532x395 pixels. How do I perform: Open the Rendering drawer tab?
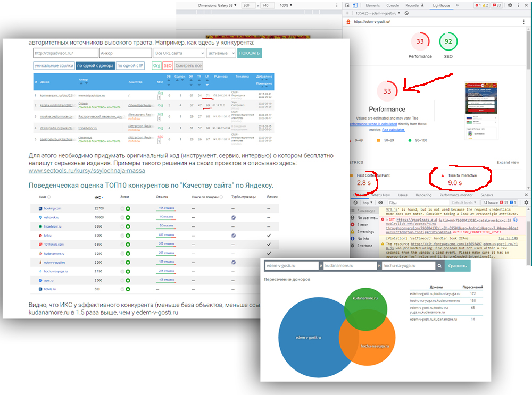coord(423,195)
